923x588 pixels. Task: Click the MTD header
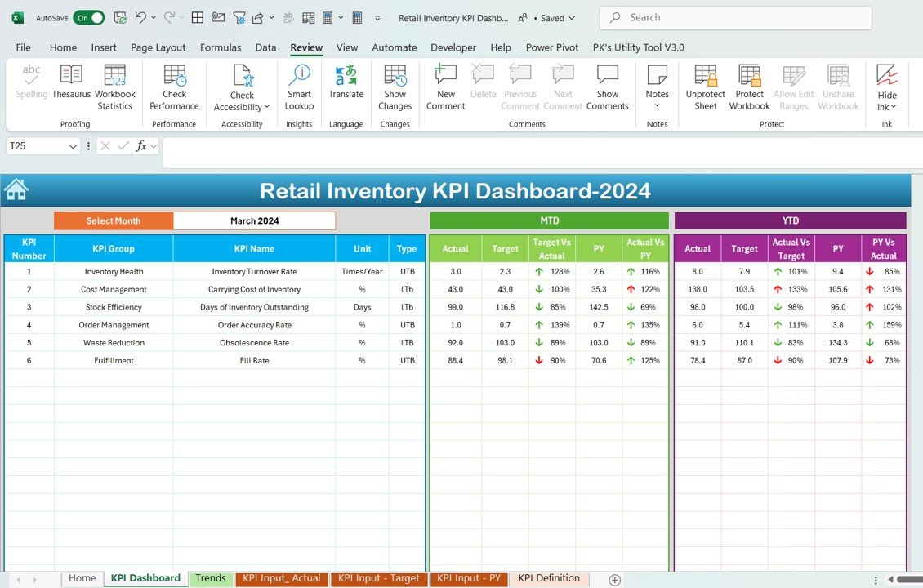coord(549,220)
